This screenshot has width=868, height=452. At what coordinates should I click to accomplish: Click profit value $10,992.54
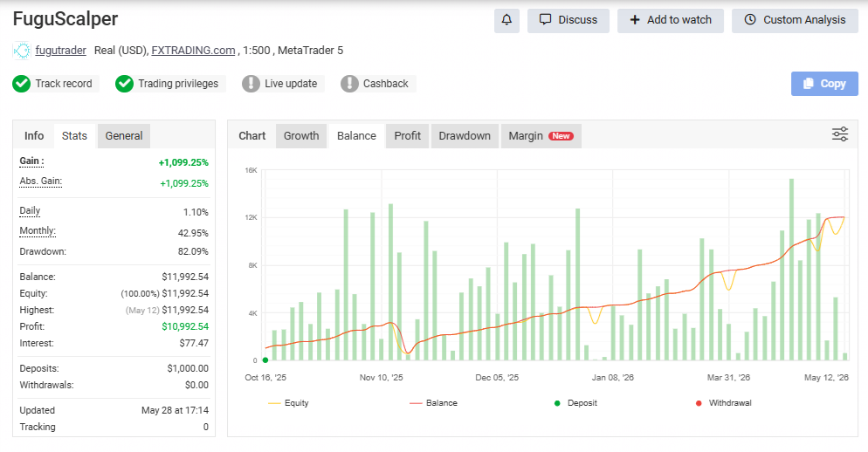pos(185,326)
